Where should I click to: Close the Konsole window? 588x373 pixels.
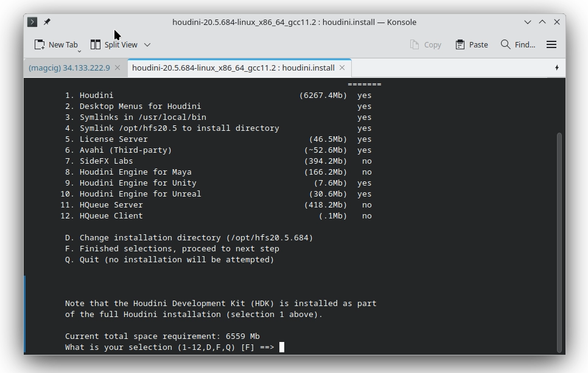pyautogui.click(x=557, y=22)
